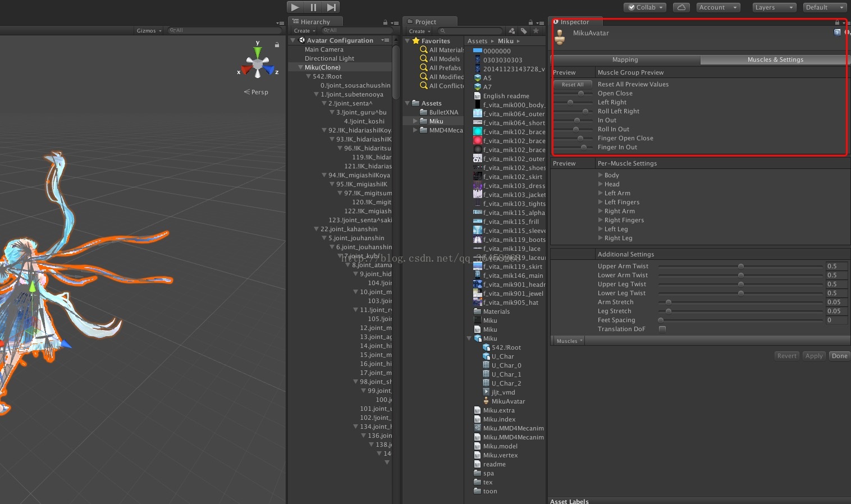Toggle Persp projection label

pyautogui.click(x=257, y=92)
